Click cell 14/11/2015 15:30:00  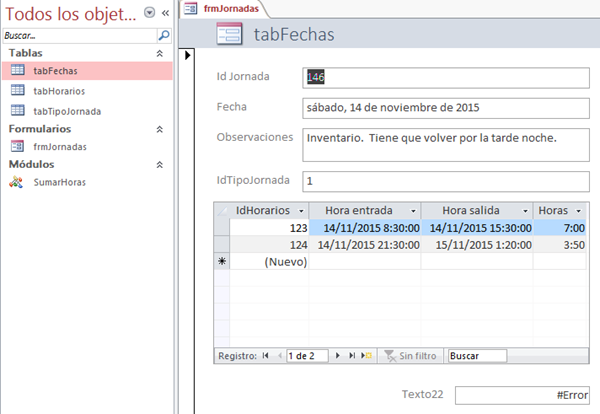(x=477, y=228)
